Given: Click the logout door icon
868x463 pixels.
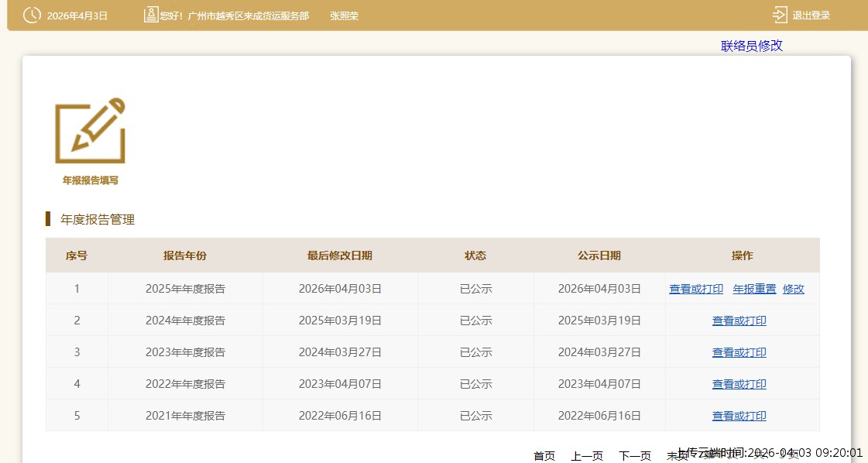Looking at the screenshot, I should click(780, 15).
